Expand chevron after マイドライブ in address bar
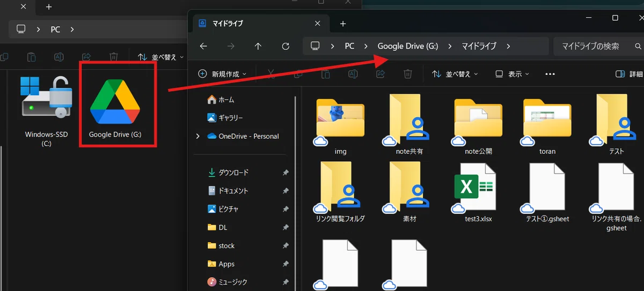 (x=508, y=46)
